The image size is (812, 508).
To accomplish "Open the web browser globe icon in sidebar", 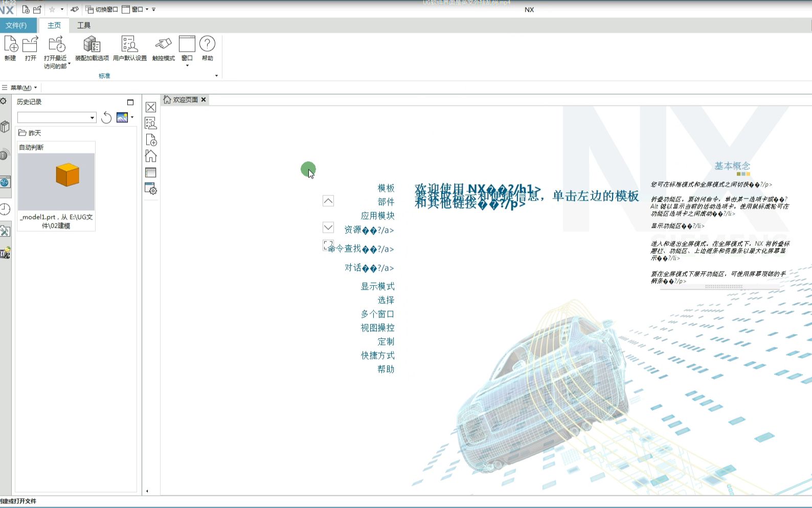I will [x=5, y=182].
